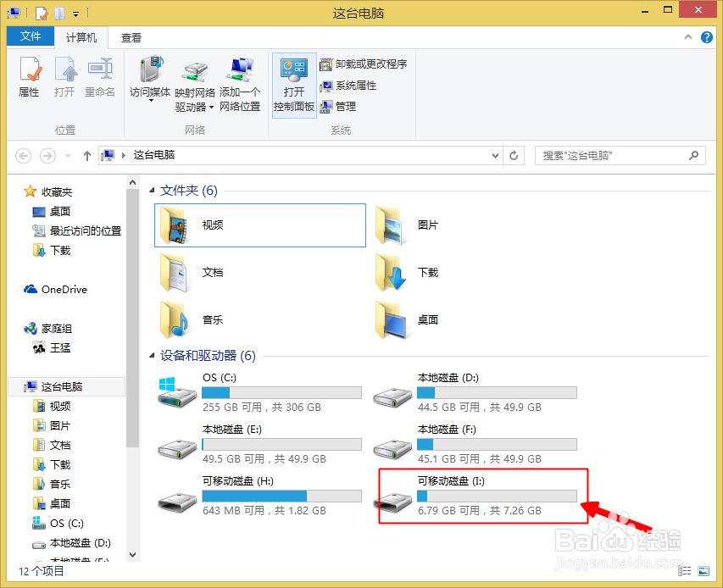Click the Back navigation arrow
This screenshot has height=588, width=723.
click(x=24, y=156)
